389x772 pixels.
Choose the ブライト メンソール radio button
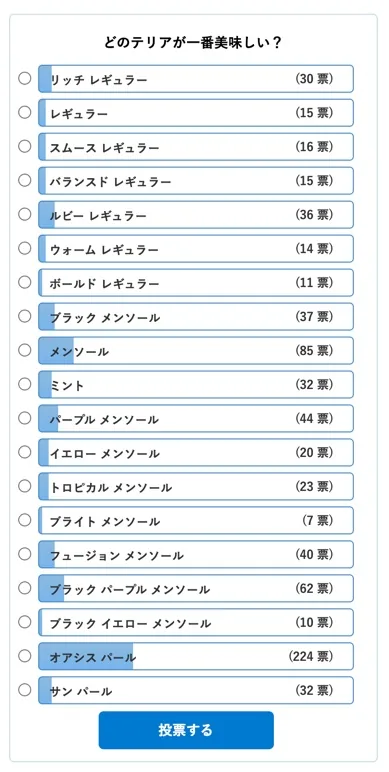[25, 520]
